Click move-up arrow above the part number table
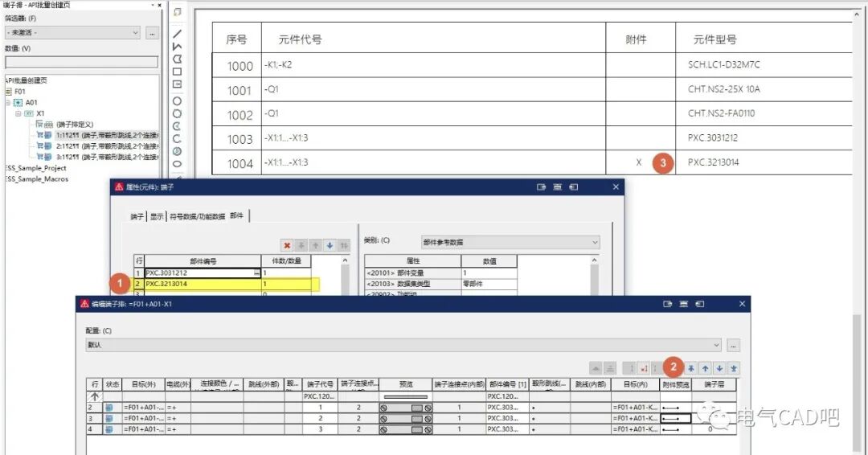Image resolution: width=868 pixels, height=455 pixels. pos(316,245)
